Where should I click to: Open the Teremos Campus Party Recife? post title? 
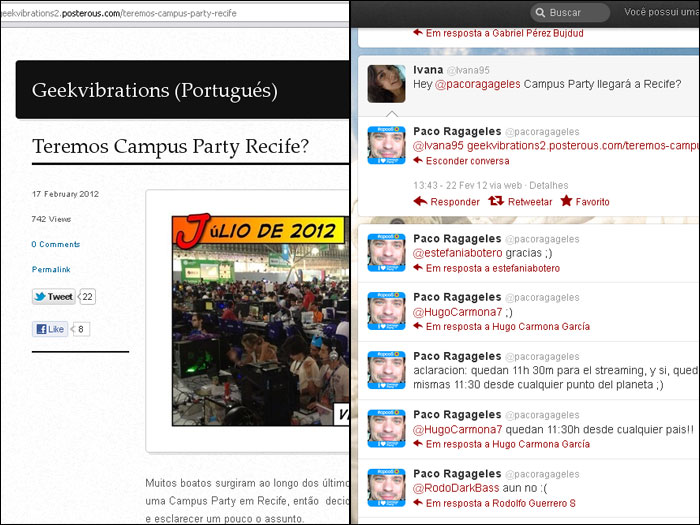click(170, 146)
